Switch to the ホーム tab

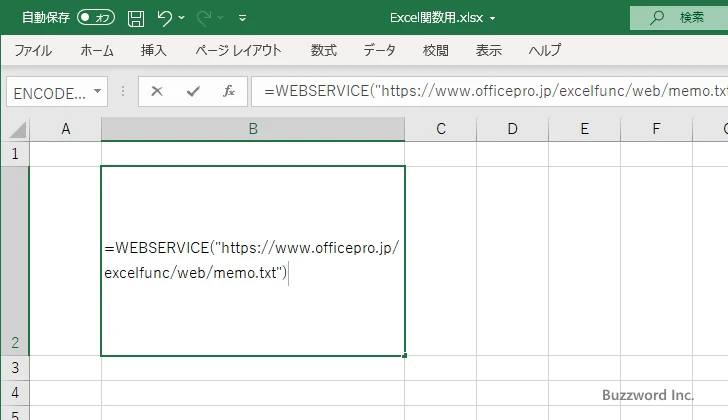(x=97, y=50)
